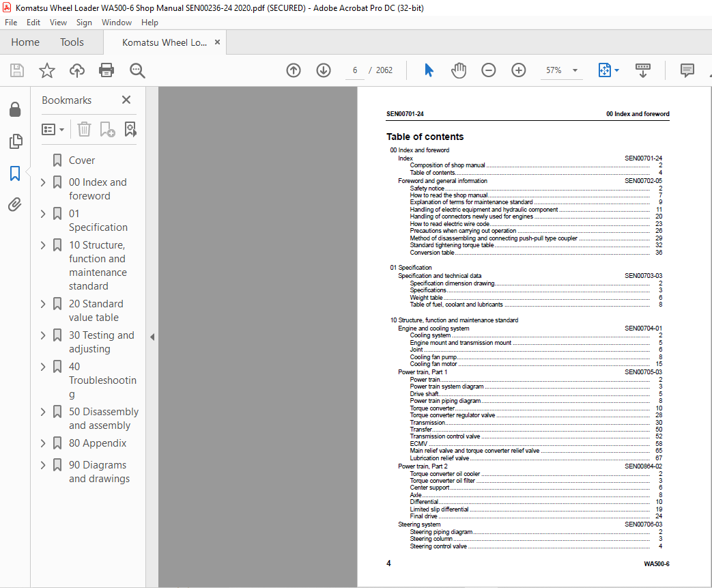The width and height of the screenshot is (712, 588).
Task: Expand the 20 Standard value table bookmark
Action: pos(43,304)
